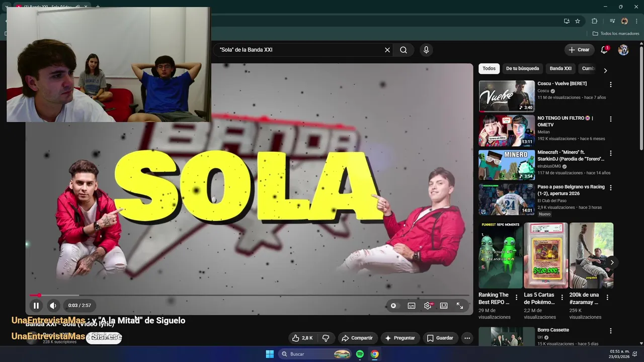The image size is (644, 362).
Task: Click install/cast icon in address bar
Action: tap(567, 21)
